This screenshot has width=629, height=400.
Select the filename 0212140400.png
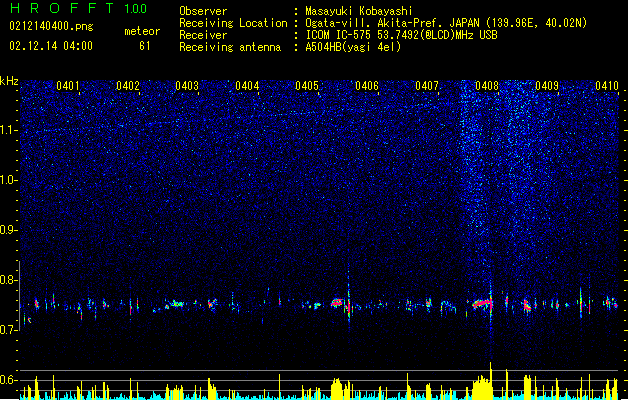(x=51, y=26)
